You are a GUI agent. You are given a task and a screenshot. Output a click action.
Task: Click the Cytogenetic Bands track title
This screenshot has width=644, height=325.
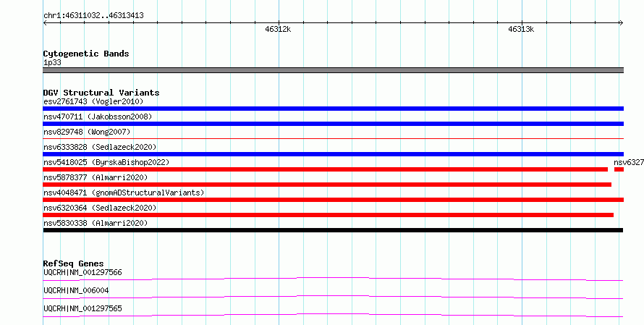[86, 54]
